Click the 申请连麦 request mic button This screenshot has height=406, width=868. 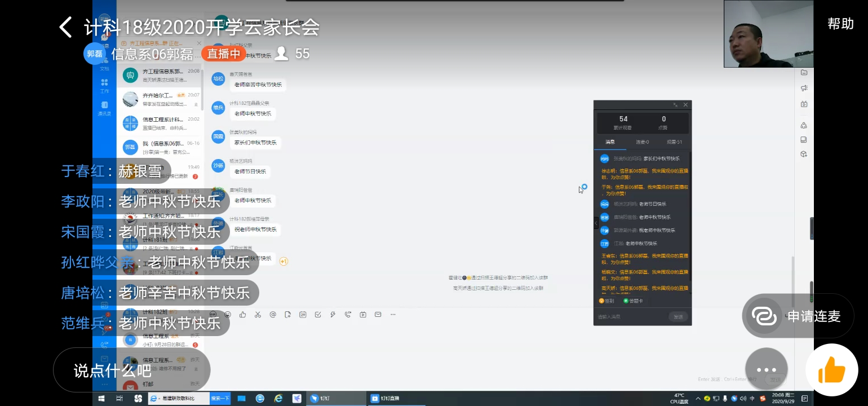pyautogui.click(x=798, y=316)
